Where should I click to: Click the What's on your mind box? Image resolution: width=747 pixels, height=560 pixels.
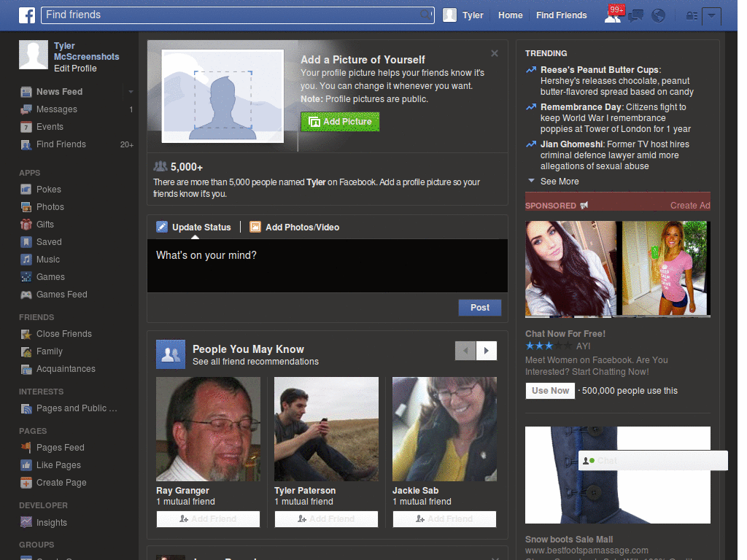328,265
